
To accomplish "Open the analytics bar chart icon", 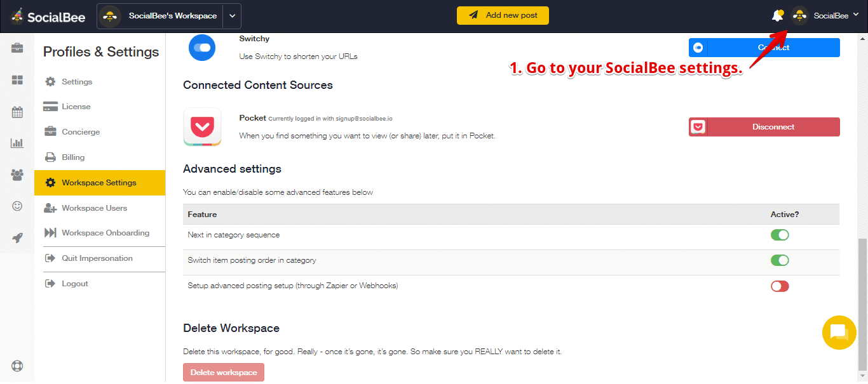I will pos(17,143).
